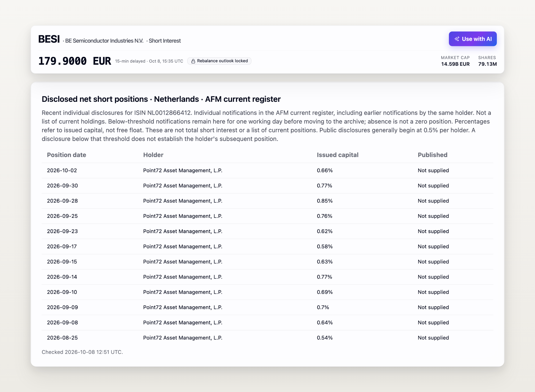
Task: Click the sparkle icon in Use with AI
Action: (457, 39)
